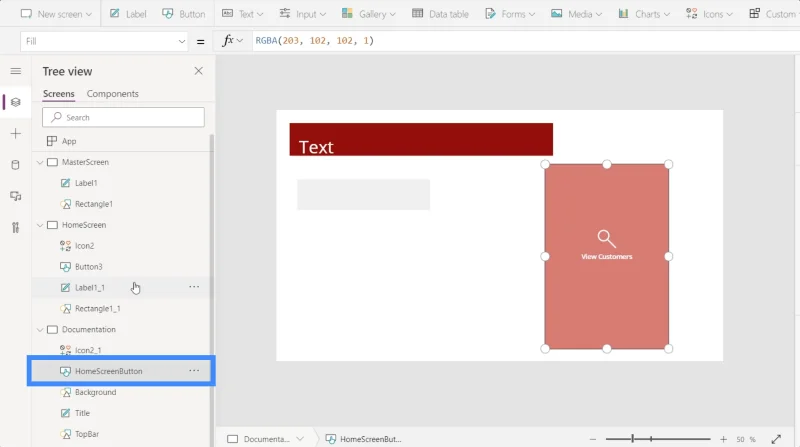This screenshot has height=447, width=800.
Task: Open the Charts dropdown menu
Action: [x=644, y=14]
